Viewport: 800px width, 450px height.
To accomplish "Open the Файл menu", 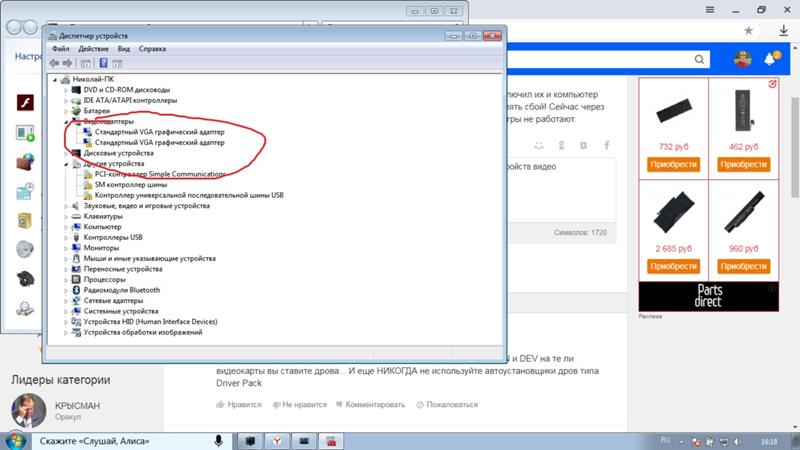I will 60,49.
